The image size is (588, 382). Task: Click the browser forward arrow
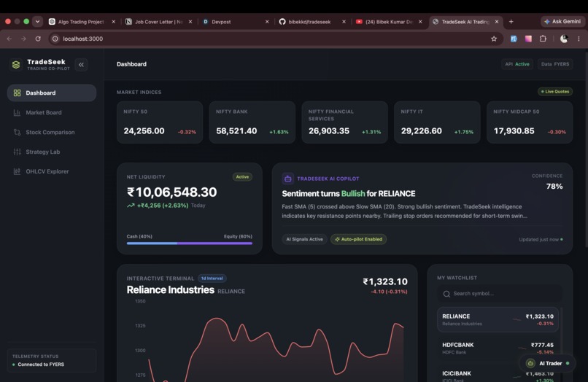(23, 39)
